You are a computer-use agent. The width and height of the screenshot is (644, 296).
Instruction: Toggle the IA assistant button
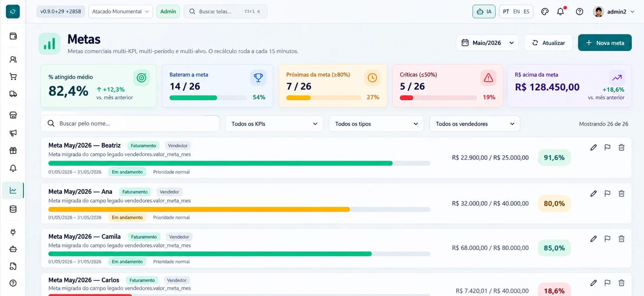(x=484, y=12)
